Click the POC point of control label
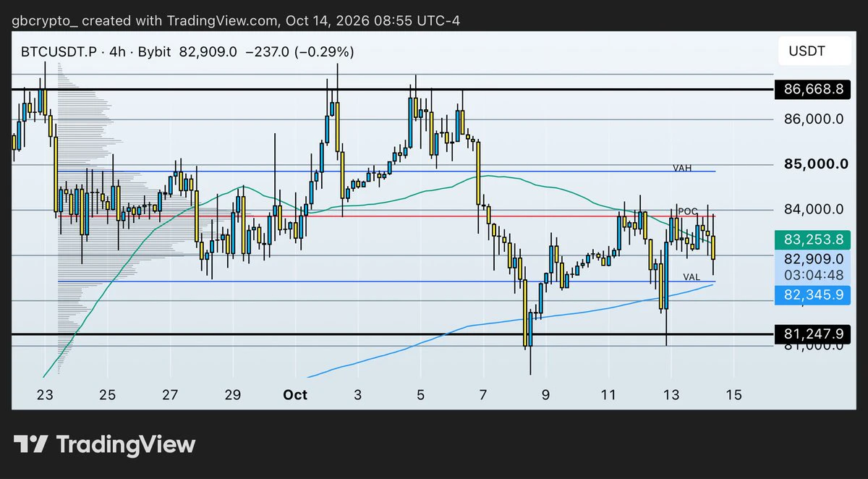 (688, 211)
